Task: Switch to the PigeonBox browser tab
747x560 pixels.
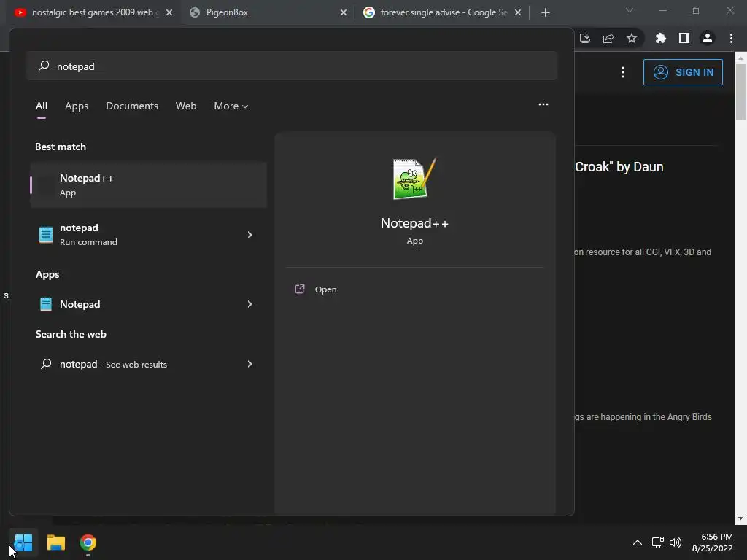Action: pos(267,12)
